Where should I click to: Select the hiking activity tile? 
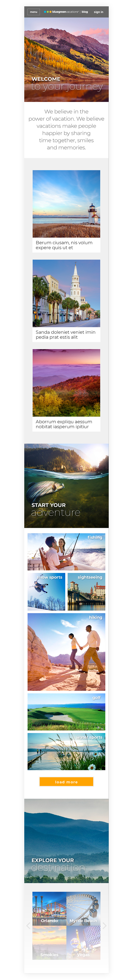[x=66, y=652]
